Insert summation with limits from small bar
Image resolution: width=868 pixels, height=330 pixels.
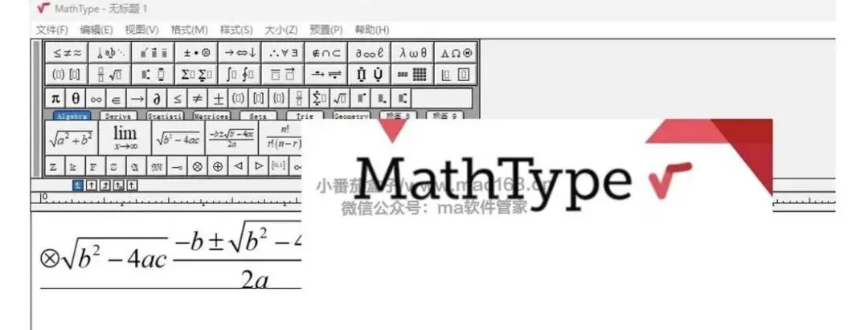[x=319, y=99]
